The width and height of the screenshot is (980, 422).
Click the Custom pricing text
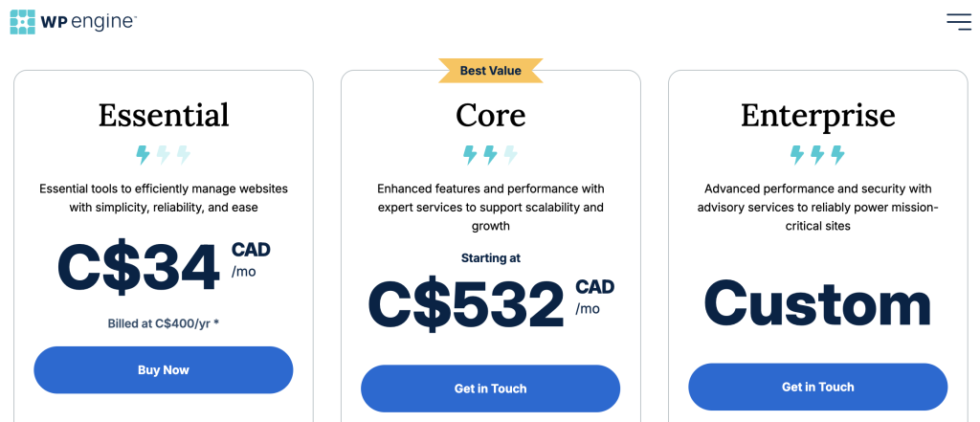(x=817, y=304)
